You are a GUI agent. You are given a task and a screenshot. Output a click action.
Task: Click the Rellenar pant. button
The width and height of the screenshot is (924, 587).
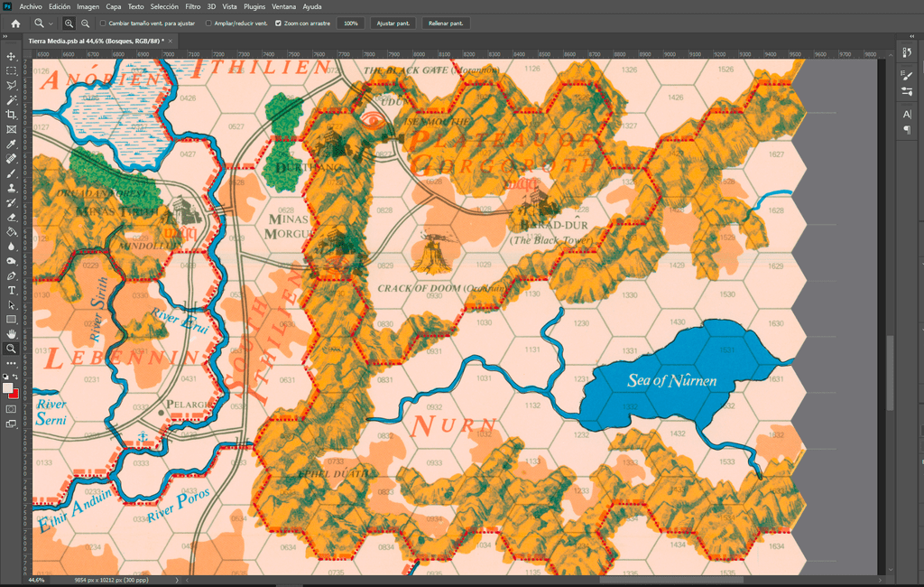point(446,23)
